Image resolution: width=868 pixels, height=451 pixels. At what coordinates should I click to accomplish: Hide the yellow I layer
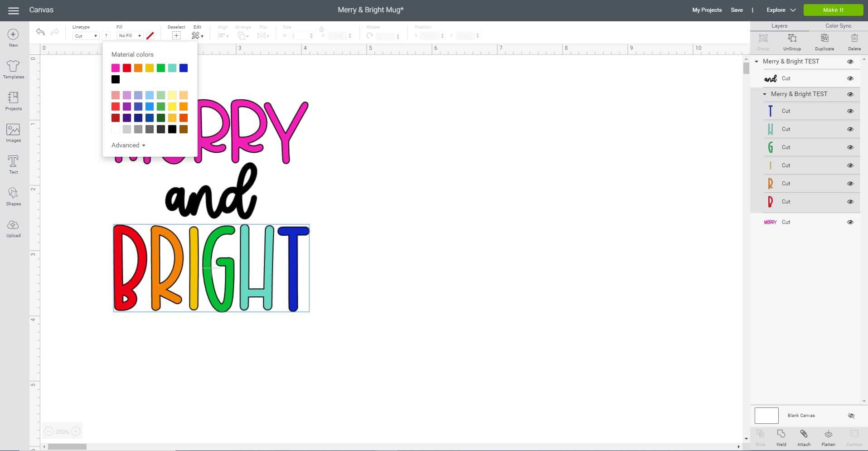coord(850,165)
